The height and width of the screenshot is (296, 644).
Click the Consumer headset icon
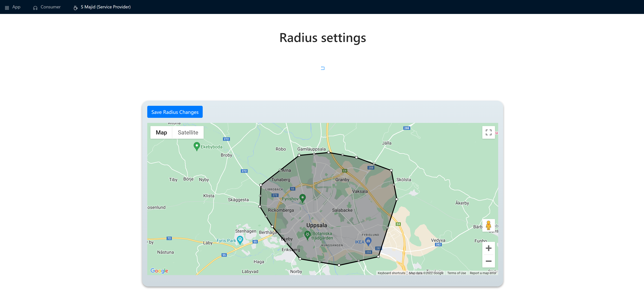coord(35,8)
